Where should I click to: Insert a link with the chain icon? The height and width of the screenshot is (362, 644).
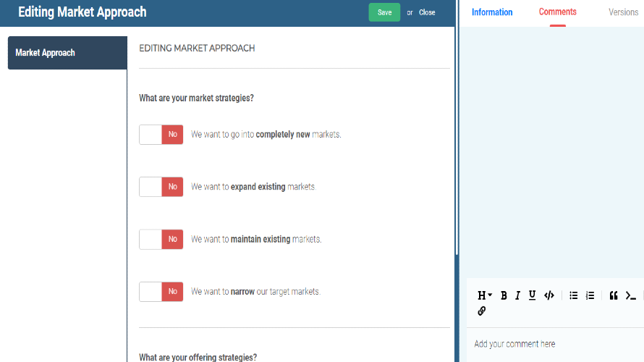482,311
